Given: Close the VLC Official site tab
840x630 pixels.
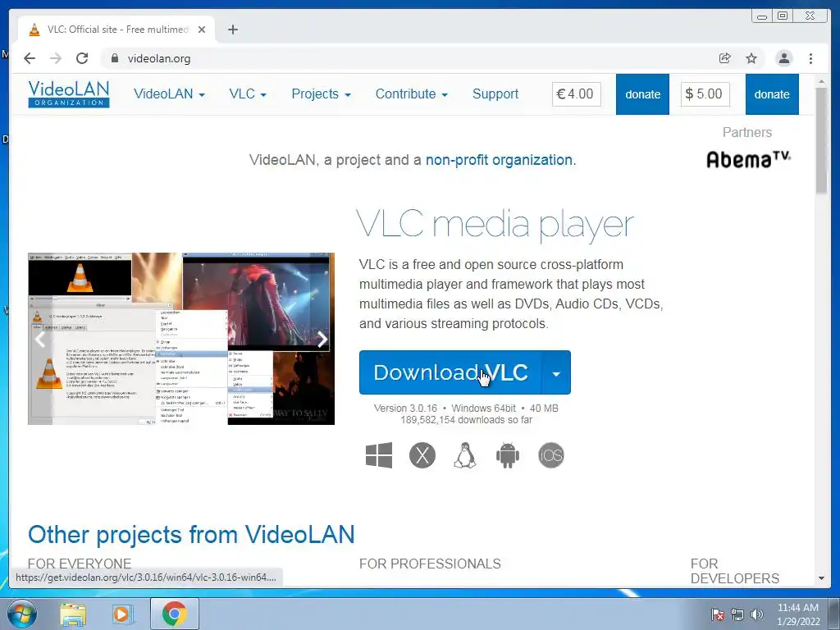Looking at the screenshot, I should pyautogui.click(x=202, y=30).
